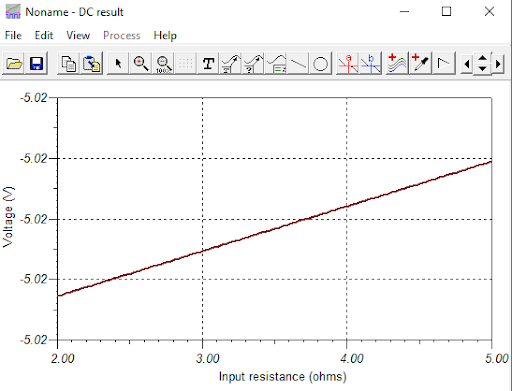This screenshot has width=512, height=391.
Task: Activate cursor b tool
Action: pos(370,63)
